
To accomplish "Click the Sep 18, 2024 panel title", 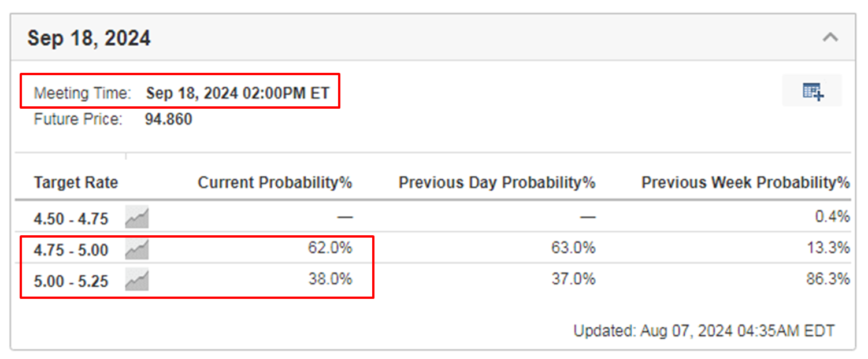I will click(89, 39).
